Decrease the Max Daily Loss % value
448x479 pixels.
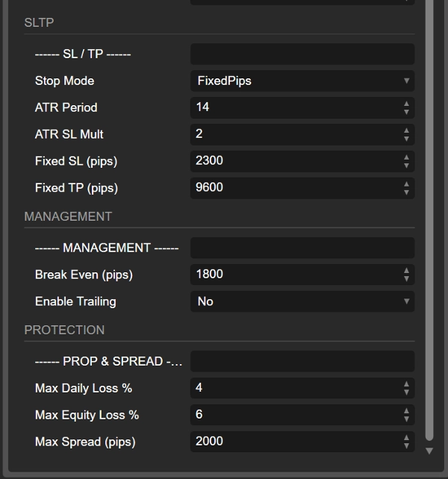click(x=406, y=392)
